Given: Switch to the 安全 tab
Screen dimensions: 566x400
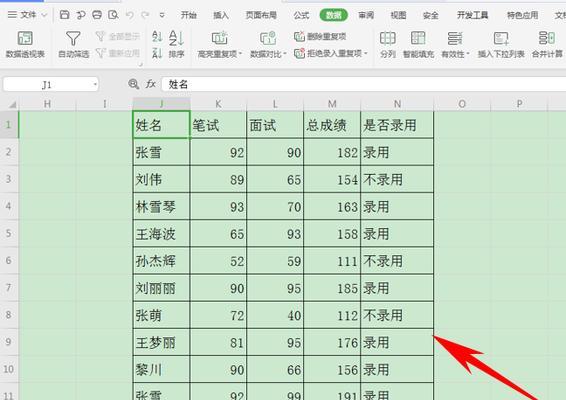Looking at the screenshot, I should (430, 15).
